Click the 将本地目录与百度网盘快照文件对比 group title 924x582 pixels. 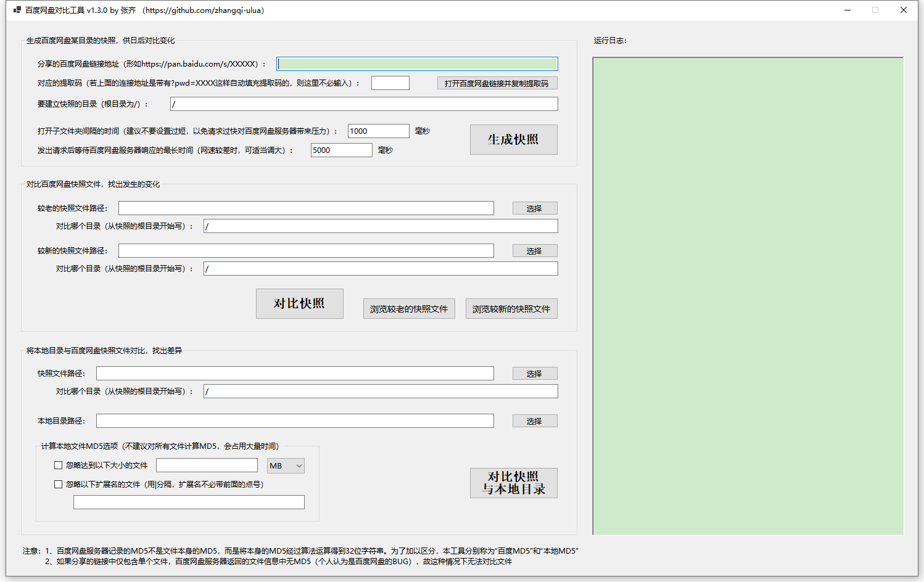click(104, 351)
